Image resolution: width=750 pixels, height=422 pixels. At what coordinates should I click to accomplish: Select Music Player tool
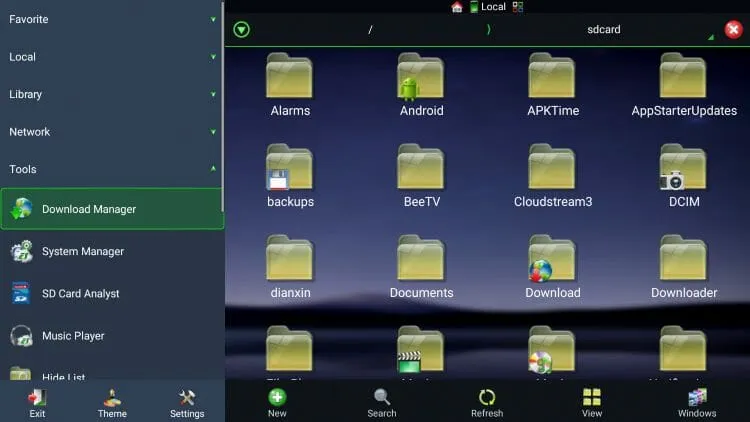click(112, 335)
